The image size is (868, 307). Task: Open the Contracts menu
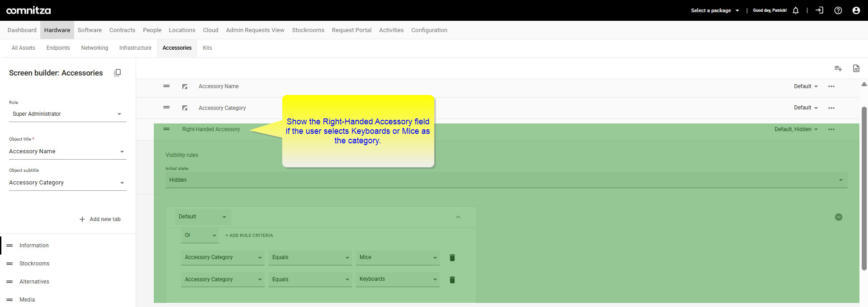(x=122, y=30)
